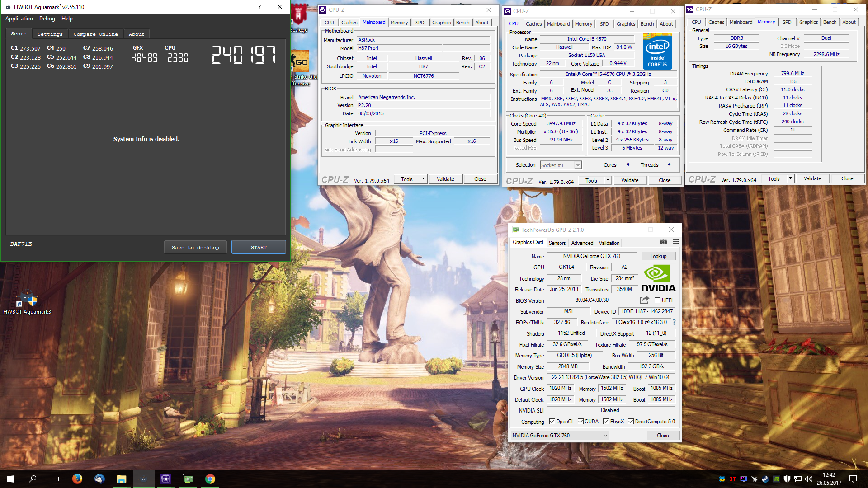Viewport: 868px width, 488px height.
Task: Toggle the DirectCompute 5.0 checkbox
Action: click(631, 422)
